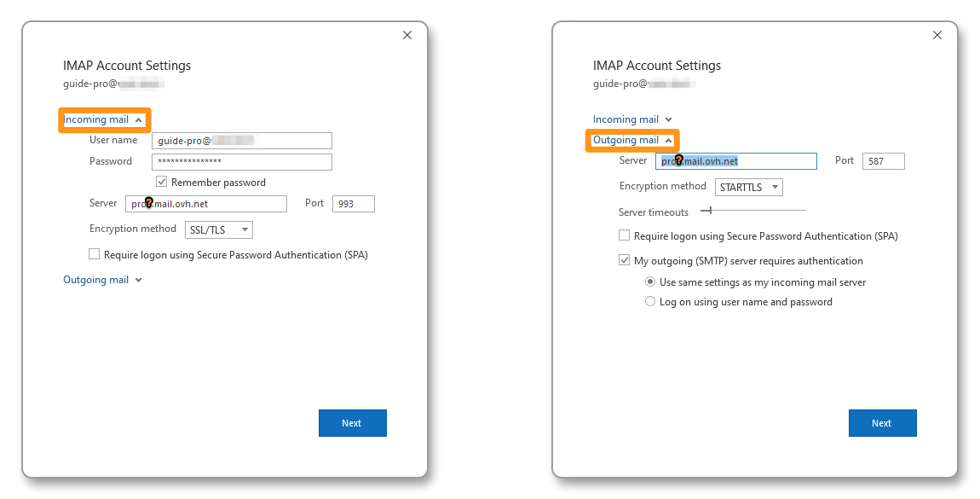Click the Port field showing 587
Image resolution: width=980 pixels, height=499 pixels.
[x=883, y=161]
